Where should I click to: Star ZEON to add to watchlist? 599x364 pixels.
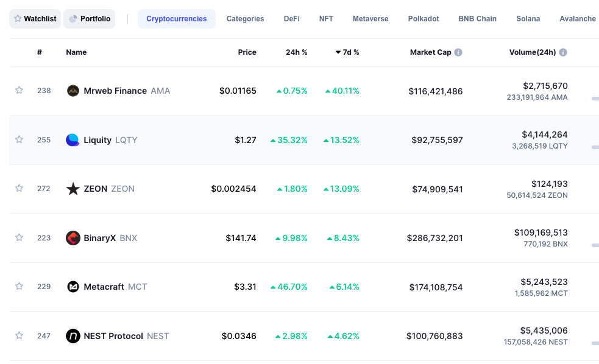coord(19,188)
